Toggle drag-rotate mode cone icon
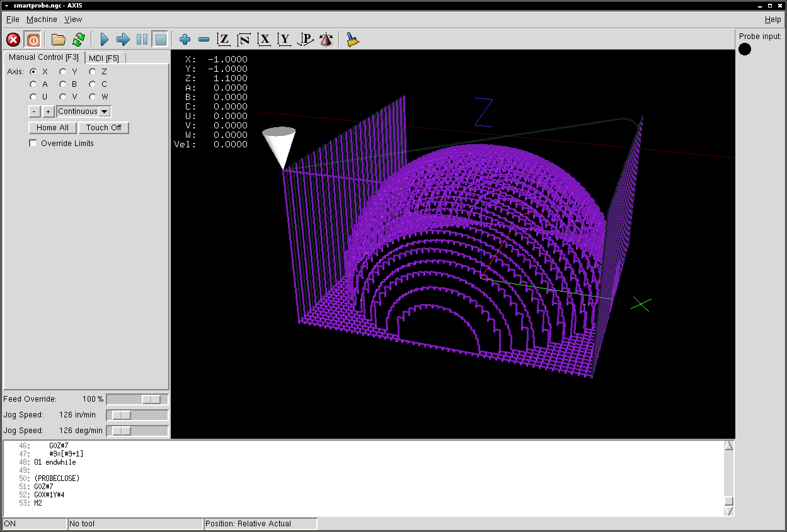Image resolution: width=787 pixels, height=532 pixels. (326, 40)
